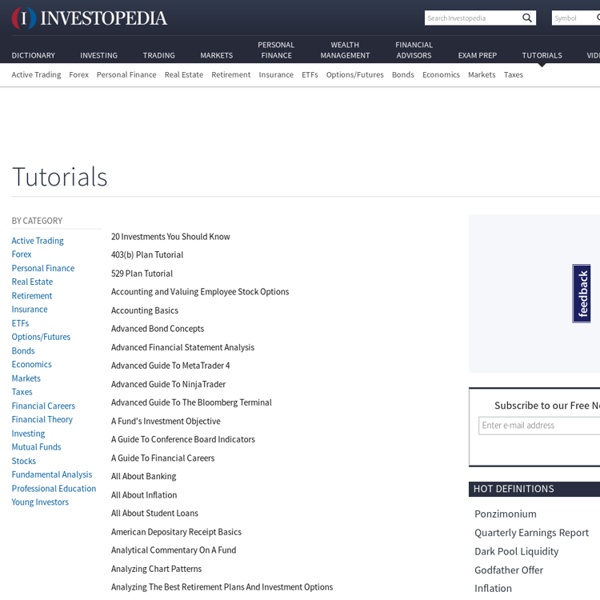The image size is (600, 600).
Task: Open the 529 Plan Tutorial
Action: (x=142, y=274)
